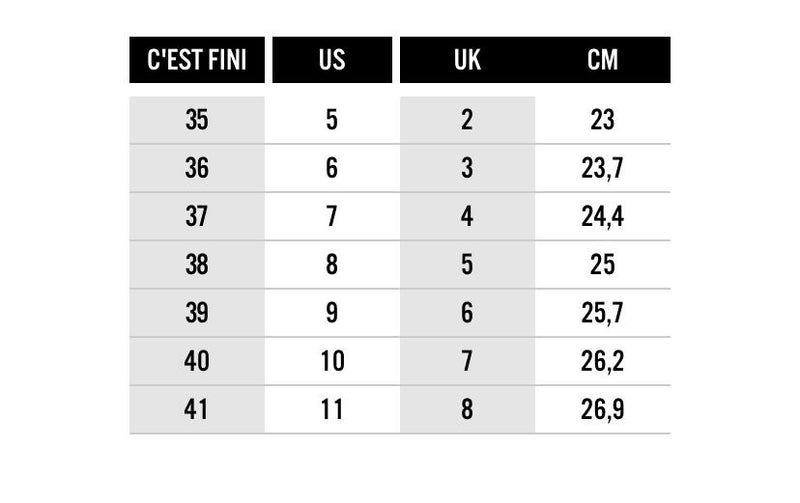Select US size 11 cell
This screenshot has width=800, height=503.
[x=332, y=409]
